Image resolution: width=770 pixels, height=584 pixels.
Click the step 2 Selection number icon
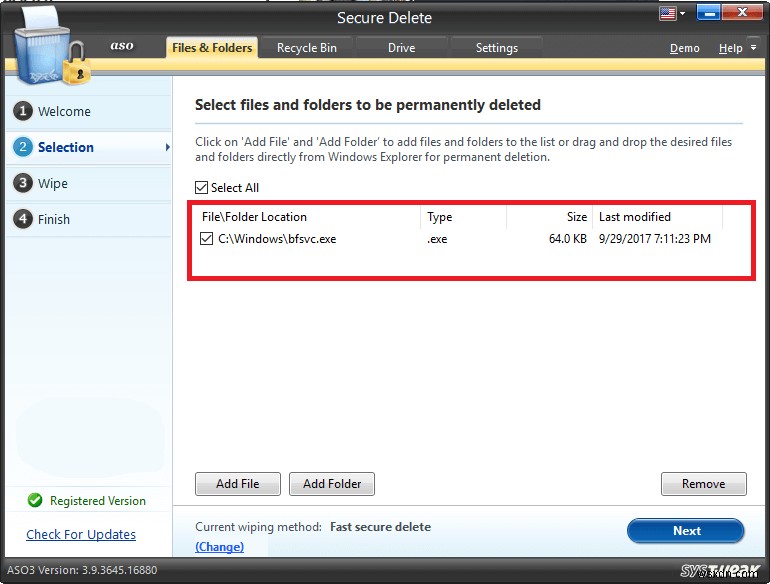pos(23,147)
